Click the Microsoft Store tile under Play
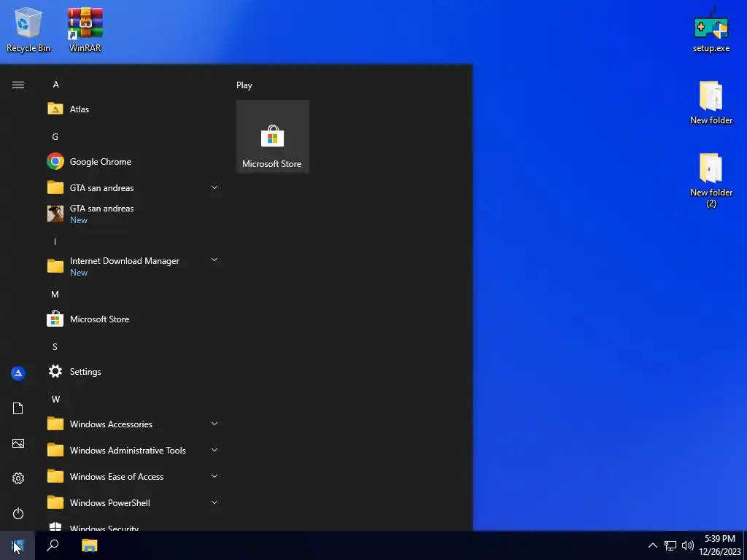Image resolution: width=747 pixels, height=560 pixels. tap(273, 136)
